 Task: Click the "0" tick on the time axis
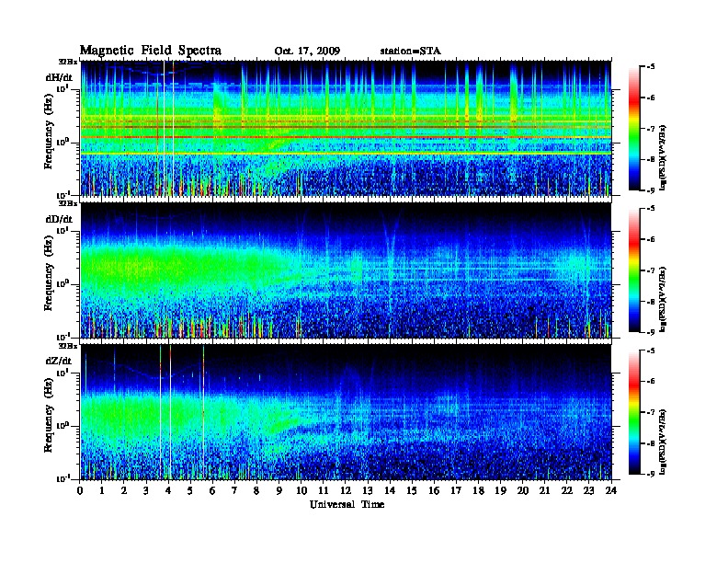coord(80,490)
